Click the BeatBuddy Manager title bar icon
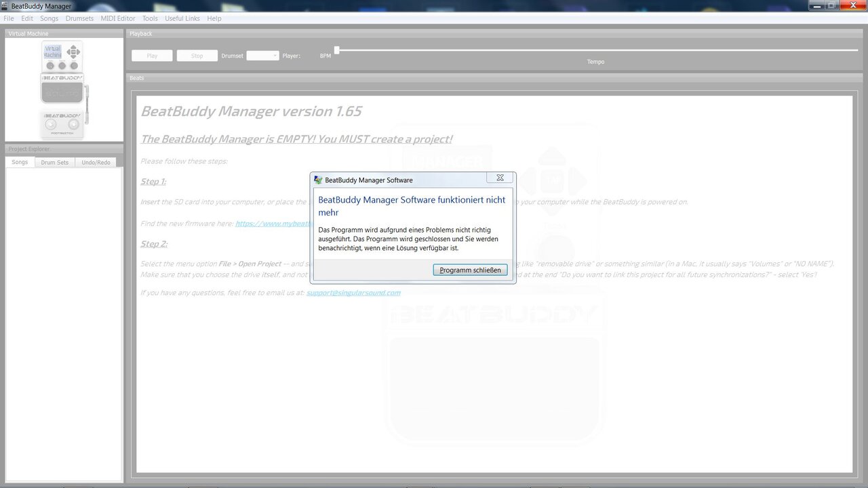Image resolution: width=868 pixels, height=488 pixels. tap(5, 6)
